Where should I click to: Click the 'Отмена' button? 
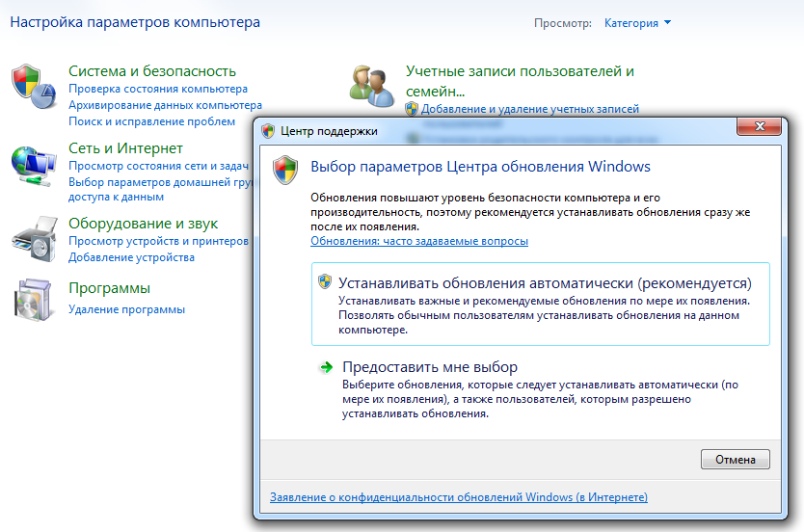[736, 459]
